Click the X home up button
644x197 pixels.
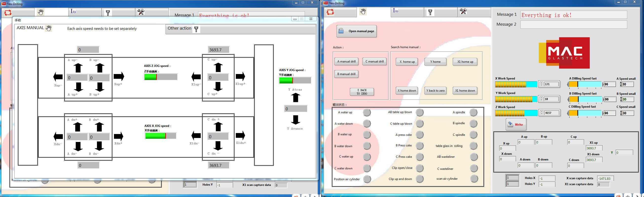click(407, 61)
